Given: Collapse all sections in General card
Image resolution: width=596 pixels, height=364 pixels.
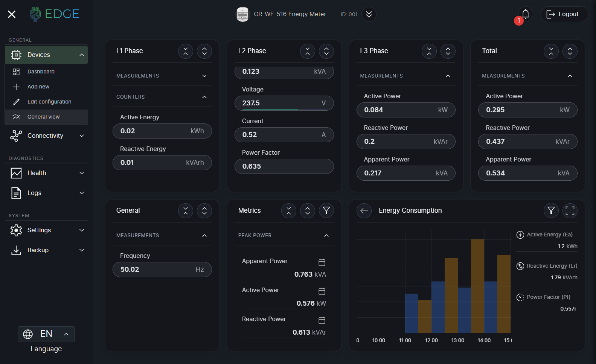Looking at the screenshot, I should tap(186, 211).
